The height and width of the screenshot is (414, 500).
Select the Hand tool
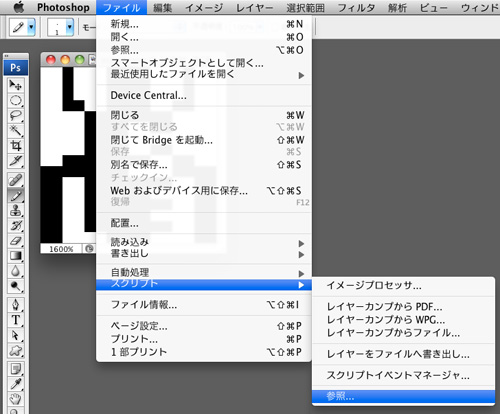point(16,399)
